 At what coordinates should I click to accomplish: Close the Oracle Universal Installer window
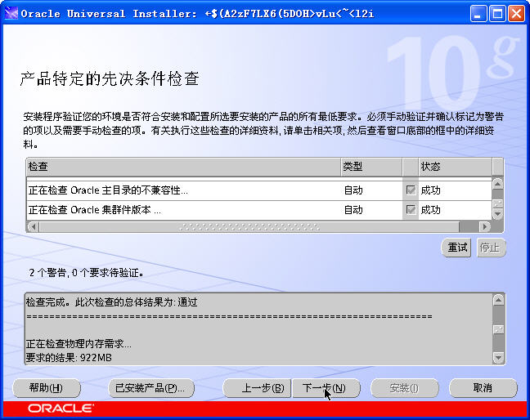pos(516,14)
